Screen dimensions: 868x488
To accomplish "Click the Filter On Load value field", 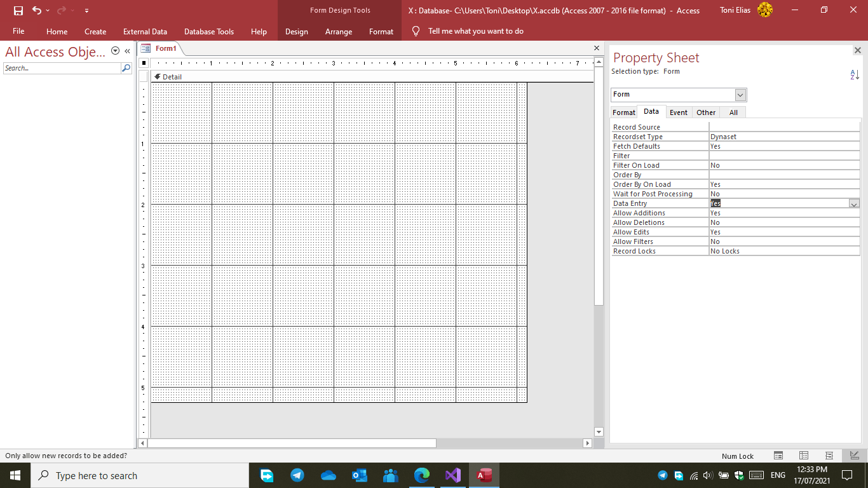I will [x=784, y=165].
